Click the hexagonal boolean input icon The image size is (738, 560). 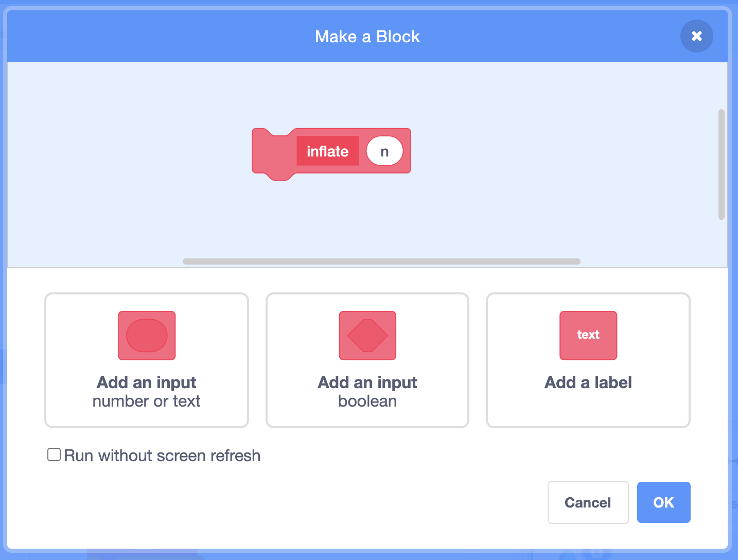[x=367, y=336]
